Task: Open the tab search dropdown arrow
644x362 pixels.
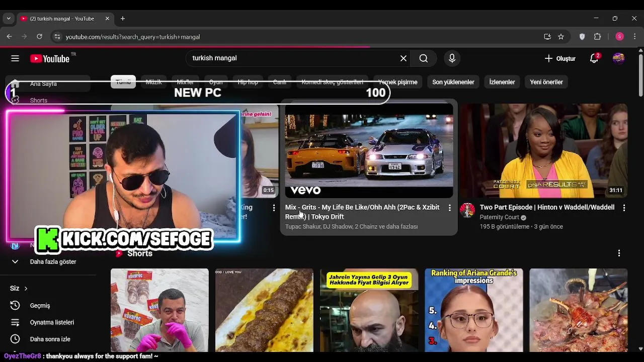Action: [8, 19]
